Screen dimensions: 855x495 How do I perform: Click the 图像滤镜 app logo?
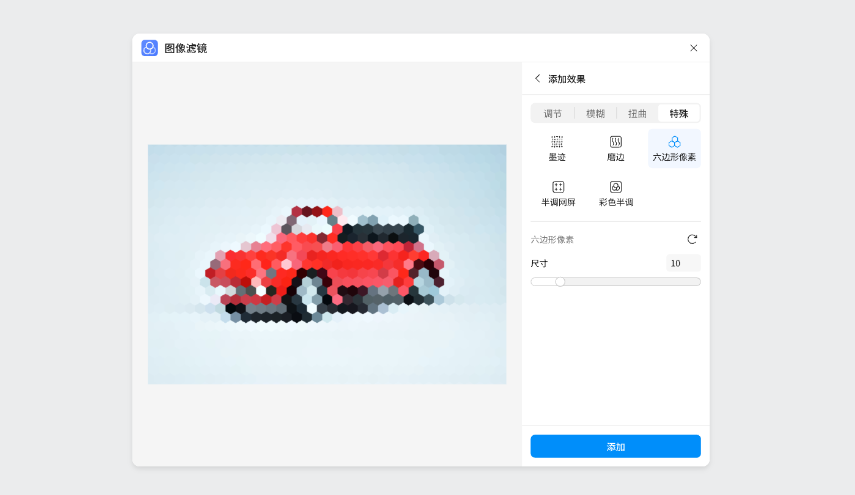149,48
